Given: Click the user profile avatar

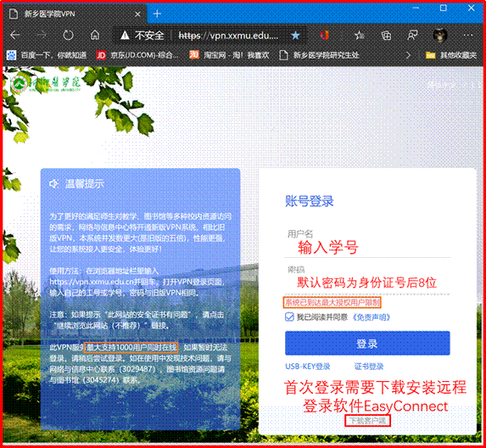Looking at the screenshot, I should [440, 36].
